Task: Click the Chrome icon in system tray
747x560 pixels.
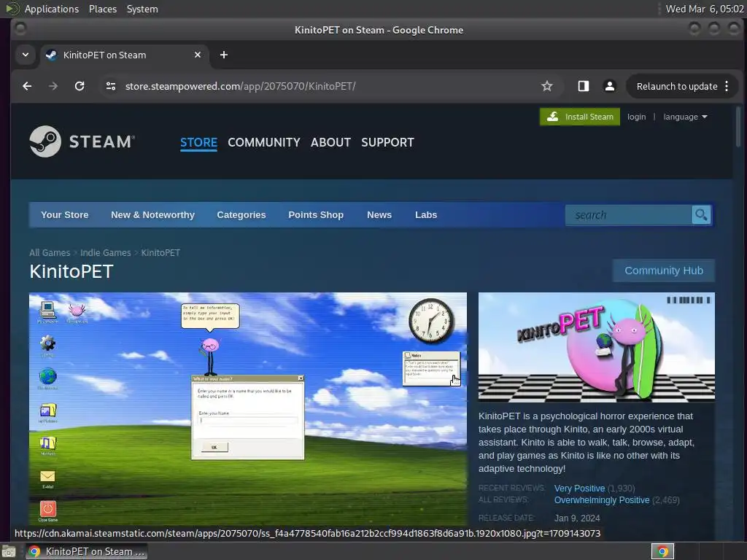Action: point(662,551)
